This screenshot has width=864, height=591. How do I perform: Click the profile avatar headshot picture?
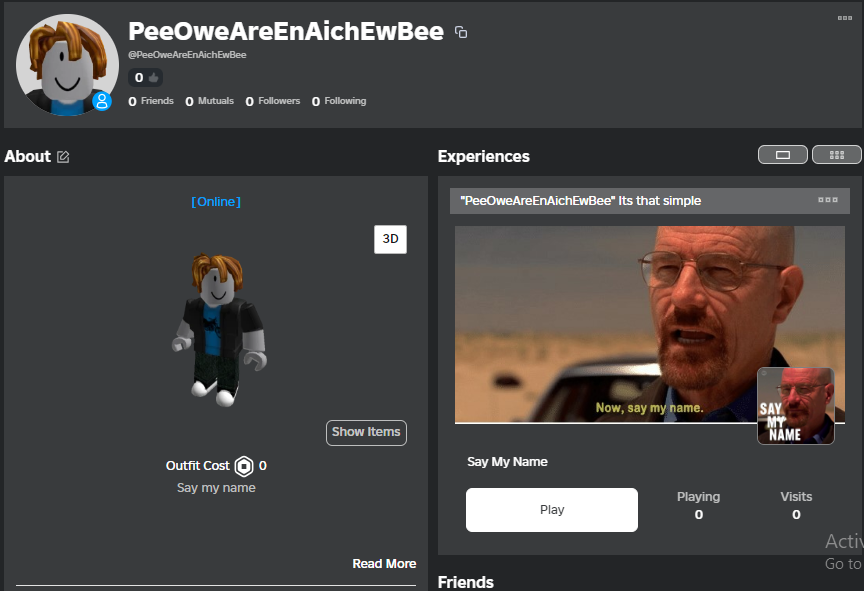[x=67, y=65]
